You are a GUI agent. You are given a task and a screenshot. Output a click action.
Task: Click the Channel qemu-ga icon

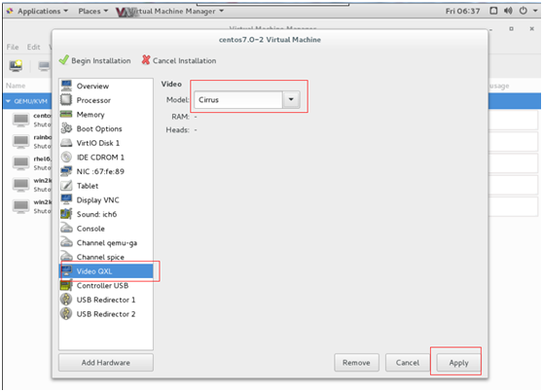coord(66,242)
